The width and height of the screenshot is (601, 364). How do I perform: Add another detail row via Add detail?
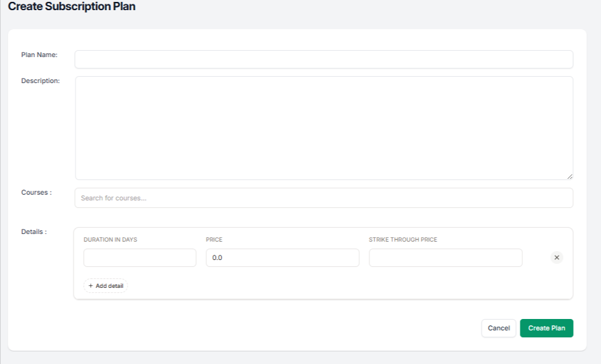106,286
